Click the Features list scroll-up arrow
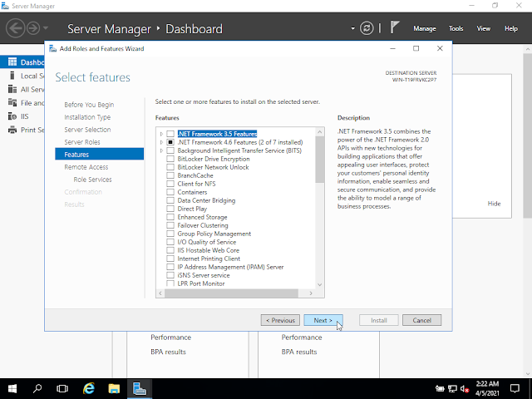532x399 pixels. pos(319,132)
